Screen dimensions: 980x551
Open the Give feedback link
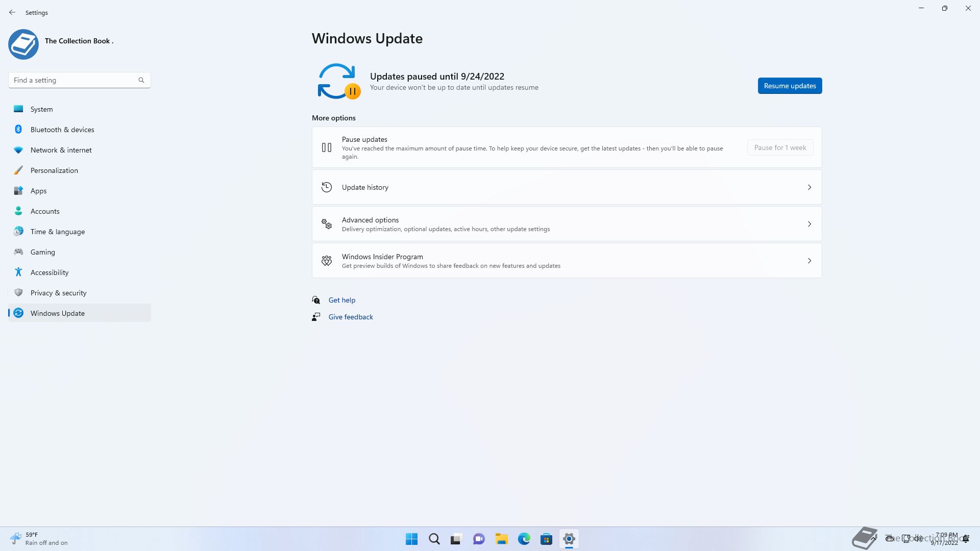click(x=351, y=317)
